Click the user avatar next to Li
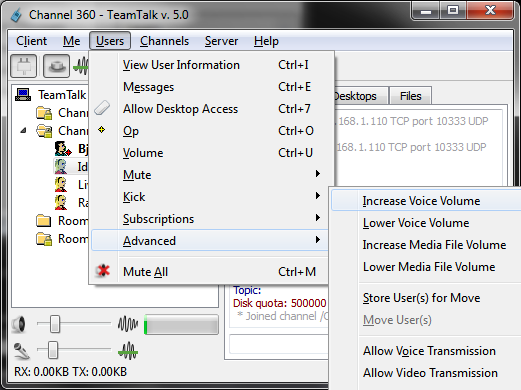The height and width of the screenshot is (390, 521). pos(61,184)
